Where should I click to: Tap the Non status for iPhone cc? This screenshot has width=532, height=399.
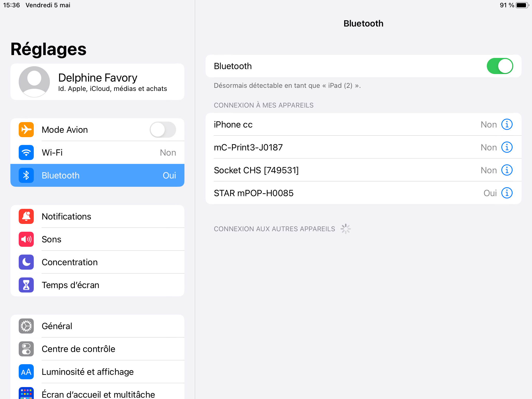489,124
